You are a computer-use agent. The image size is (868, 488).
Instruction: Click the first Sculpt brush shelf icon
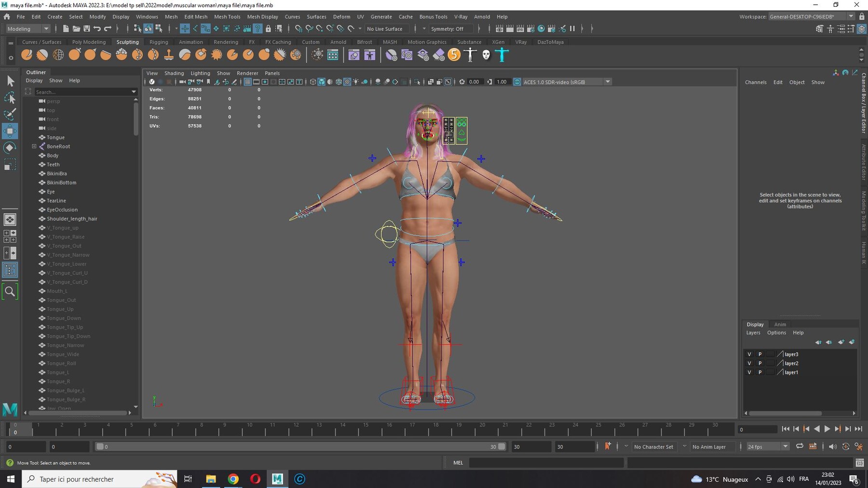tap(27, 55)
